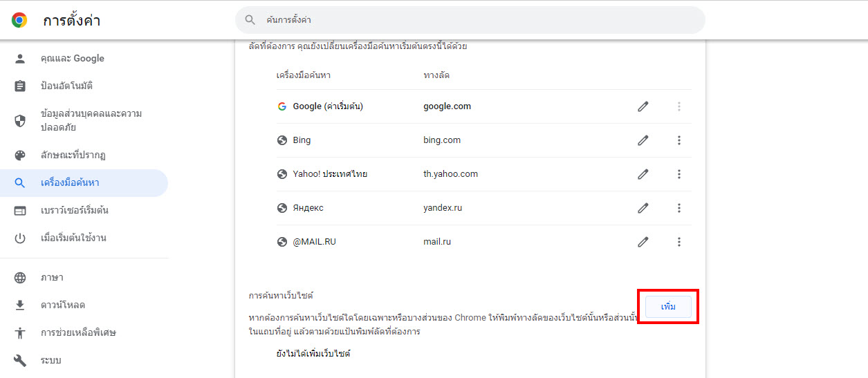Select the mail.ru shortcut text
The width and height of the screenshot is (868, 378).
437,242
